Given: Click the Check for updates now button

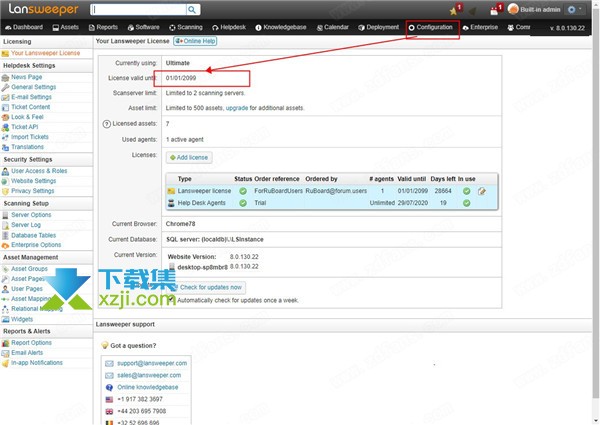Looking at the screenshot, I should click(207, 287).
